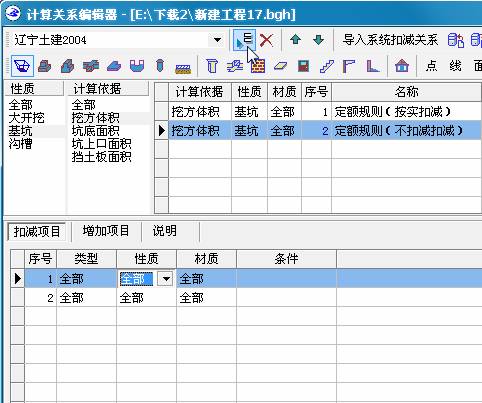The height and width of the screenshot is (403, 482).
Task: Open the 辽宁土建2004 dropdown list
Action: 217,40
